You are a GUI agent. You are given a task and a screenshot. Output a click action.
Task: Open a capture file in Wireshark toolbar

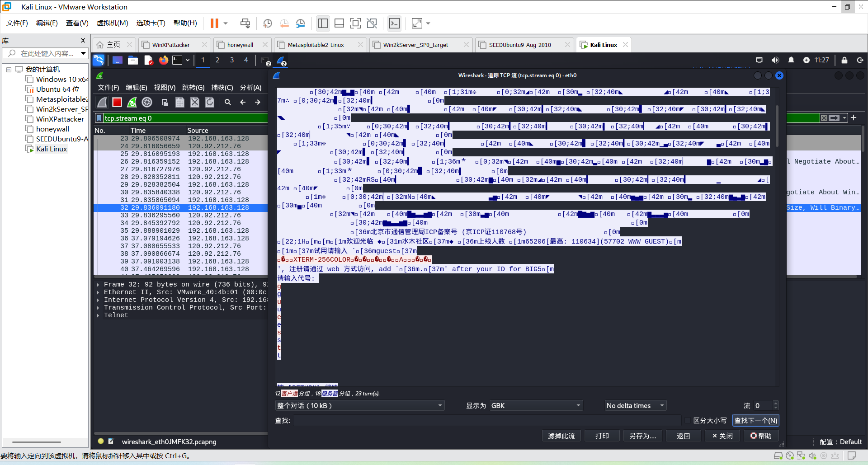[165, 102]
